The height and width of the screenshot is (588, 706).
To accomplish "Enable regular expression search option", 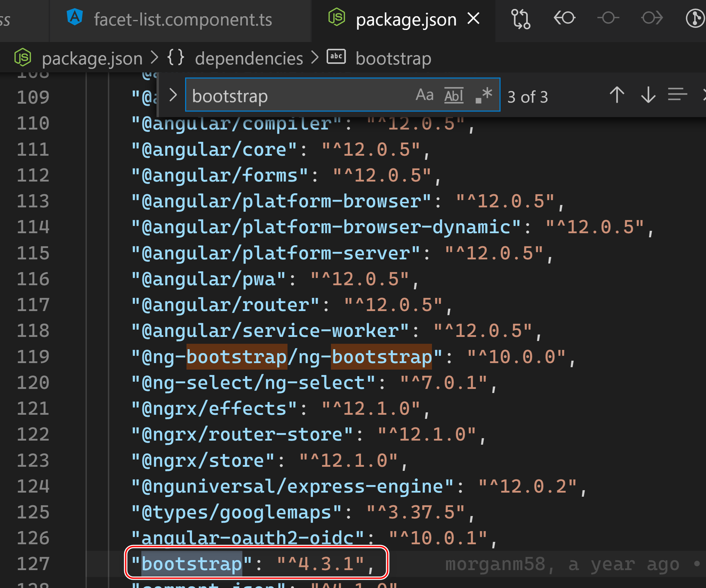I will [x=484, y=95].
